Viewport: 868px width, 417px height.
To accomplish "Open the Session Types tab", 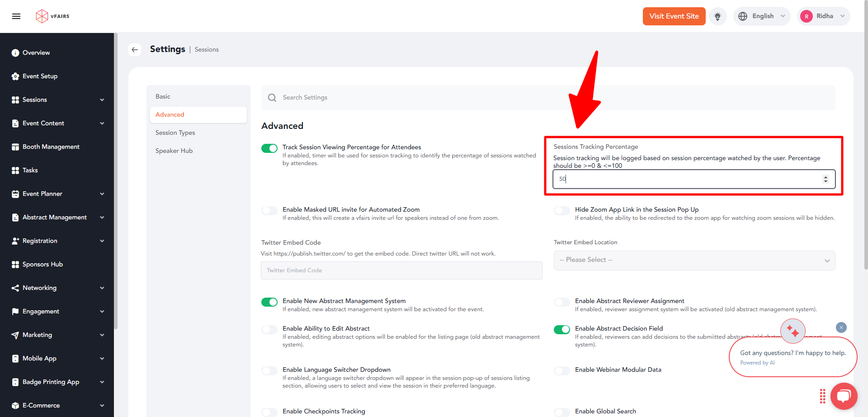I will click(x=198, y=133).
